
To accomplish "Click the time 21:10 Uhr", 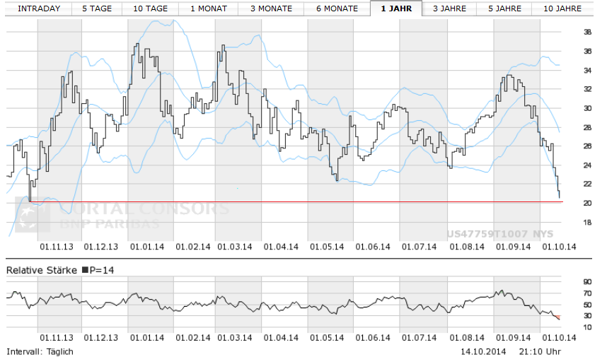I will point(540,351).
